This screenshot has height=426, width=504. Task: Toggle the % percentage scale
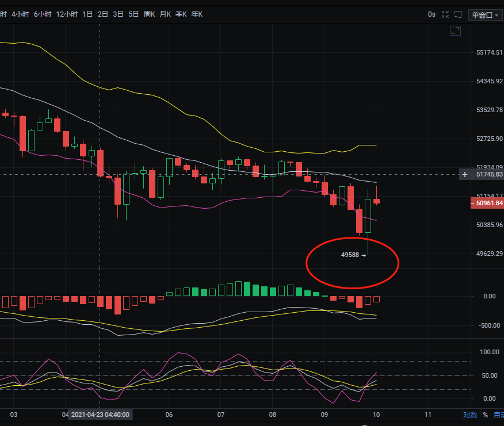coord(486,415)
